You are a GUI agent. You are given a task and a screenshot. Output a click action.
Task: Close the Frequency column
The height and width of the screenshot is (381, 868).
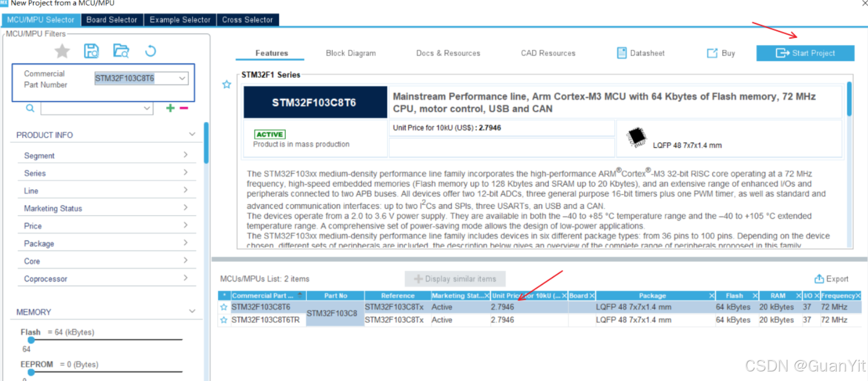coord(858,295)
